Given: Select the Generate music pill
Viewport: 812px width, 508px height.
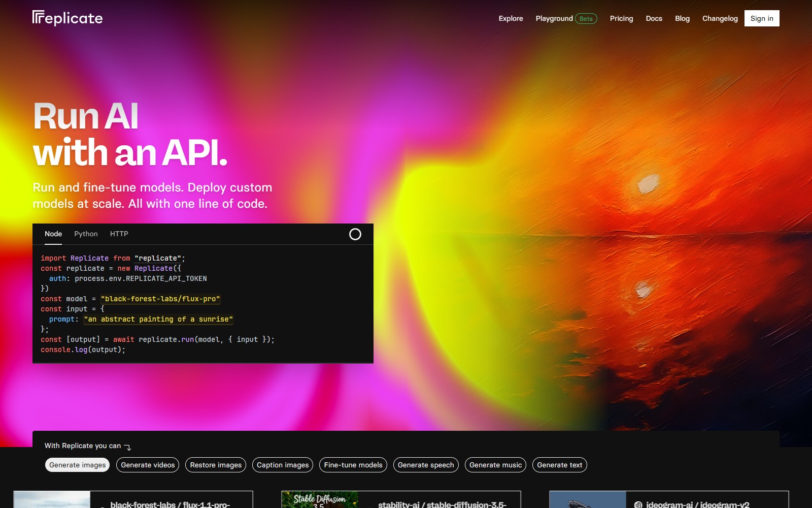Looking at the screenshot, I should tap(495, 465).
